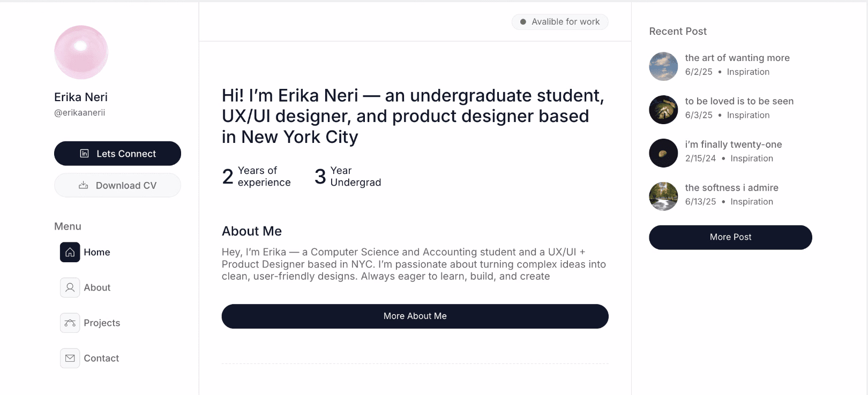Select the Projects pen-tool icon
This screenshot has height=395, width=868.
coord(70,323)
